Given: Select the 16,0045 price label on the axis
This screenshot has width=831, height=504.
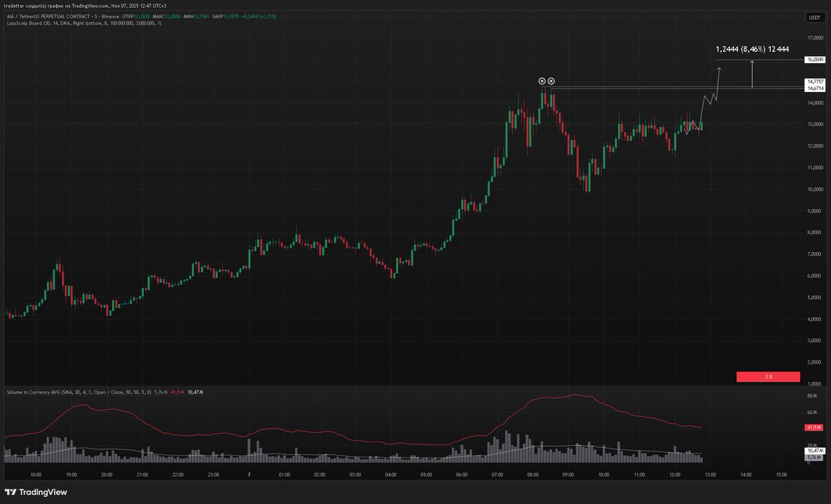Looking at the screenshot, I should [x=814, y=60].
